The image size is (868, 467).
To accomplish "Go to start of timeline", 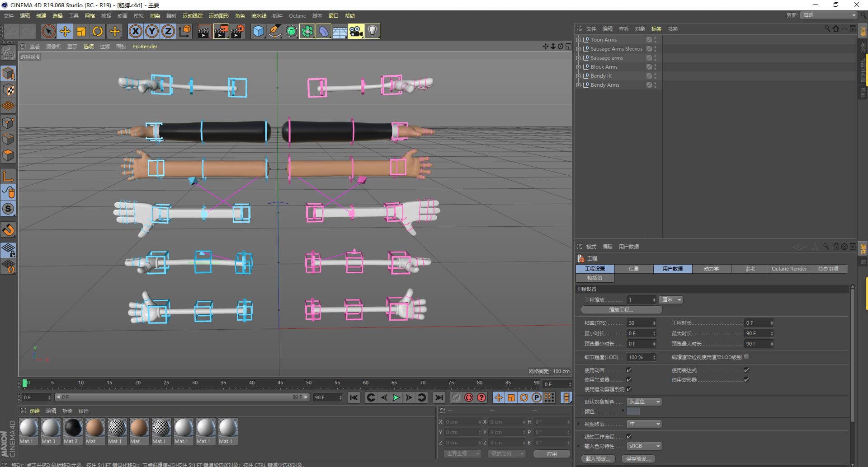I will (354, 397).
